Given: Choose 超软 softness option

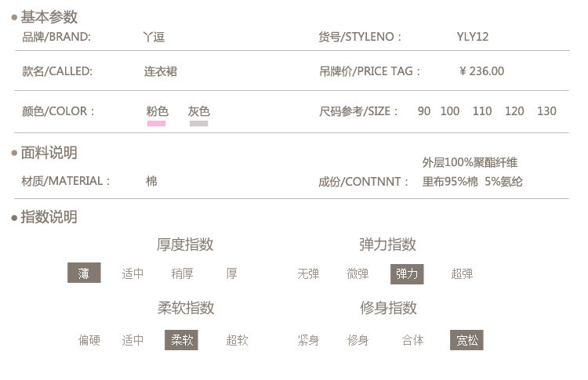Looking at the screenshot, I should pyautogui.click(x=237, y=340).
